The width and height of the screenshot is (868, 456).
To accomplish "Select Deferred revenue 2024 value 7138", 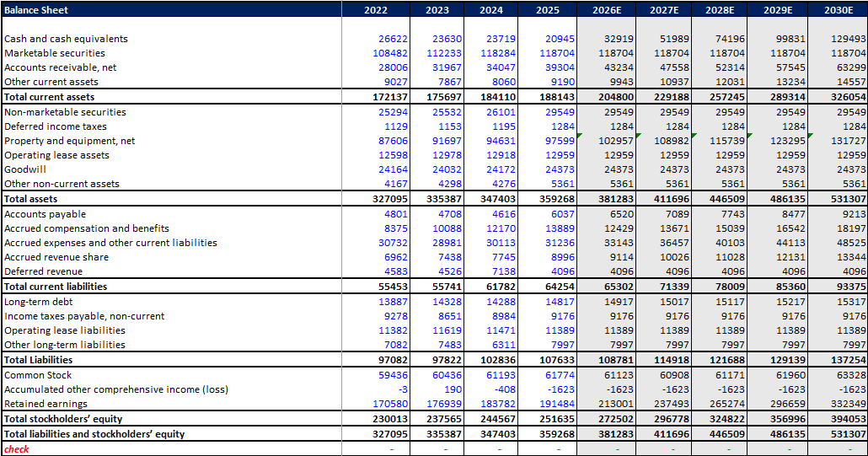I will (x=503, y=271).
